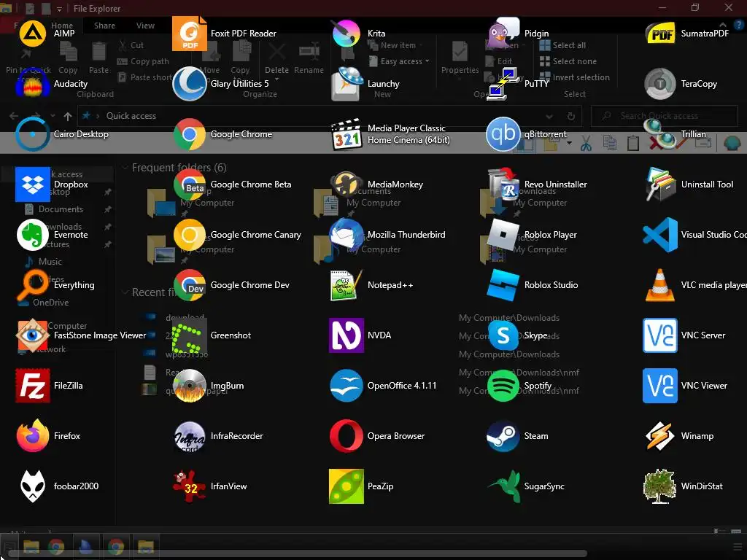Click the Search Quick access field
The width and height of the screenshot is (747, 560).
664,116
